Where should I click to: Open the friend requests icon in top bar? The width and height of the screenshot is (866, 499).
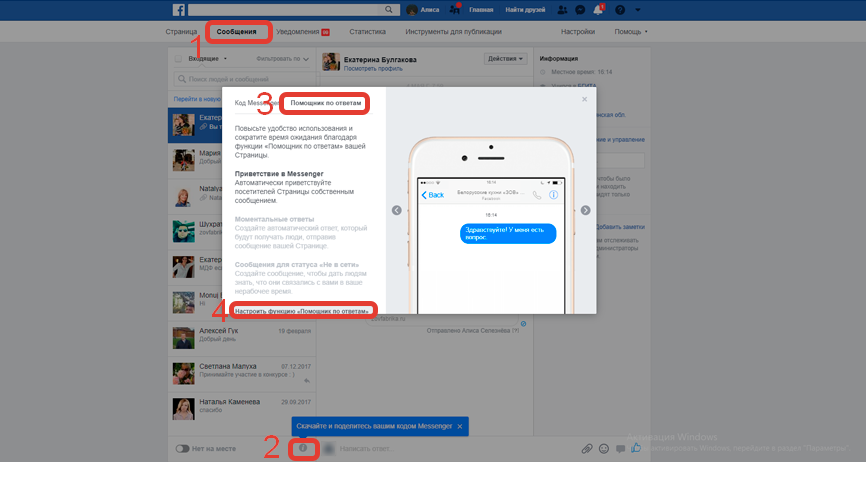point(562,10)
